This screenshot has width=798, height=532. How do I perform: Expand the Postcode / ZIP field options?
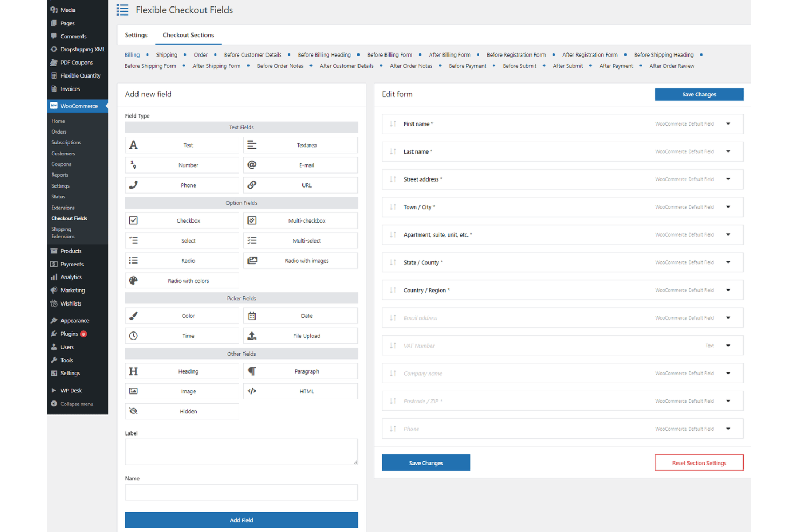tap(728, 401)
